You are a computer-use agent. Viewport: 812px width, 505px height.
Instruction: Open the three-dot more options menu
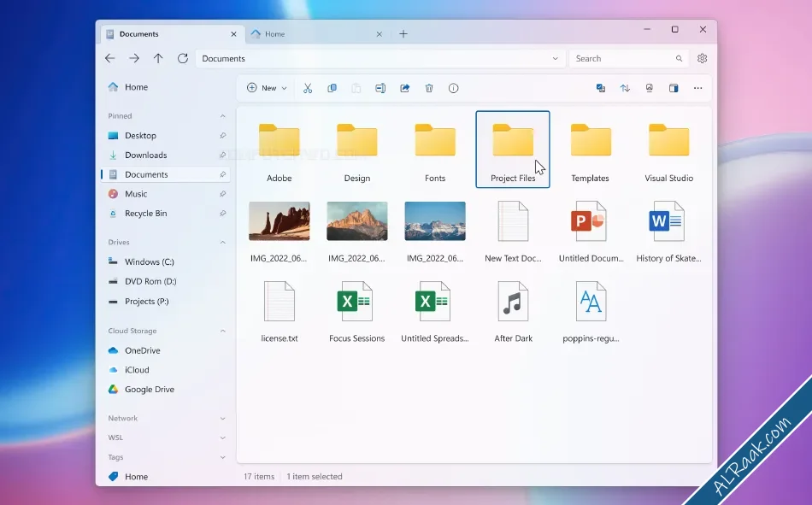[x=697, y=88]
